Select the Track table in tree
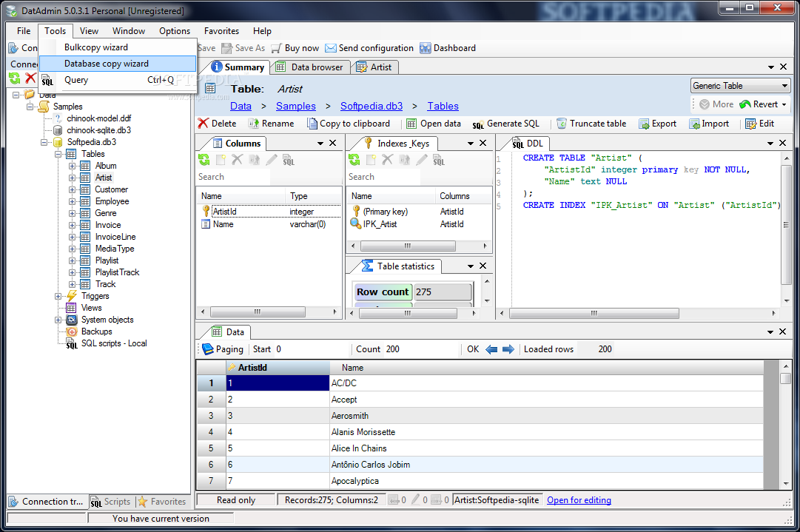This screenshot has width=800, height=532. pos(106,284)
